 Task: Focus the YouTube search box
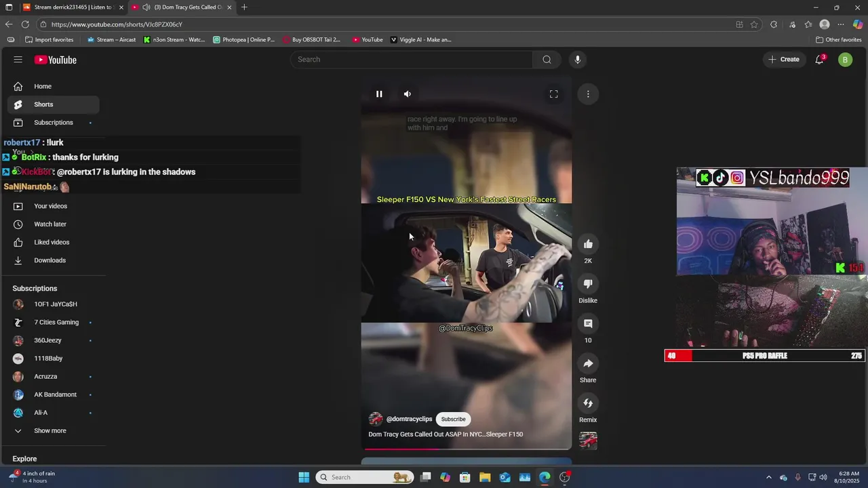click(x=412, y=60)
